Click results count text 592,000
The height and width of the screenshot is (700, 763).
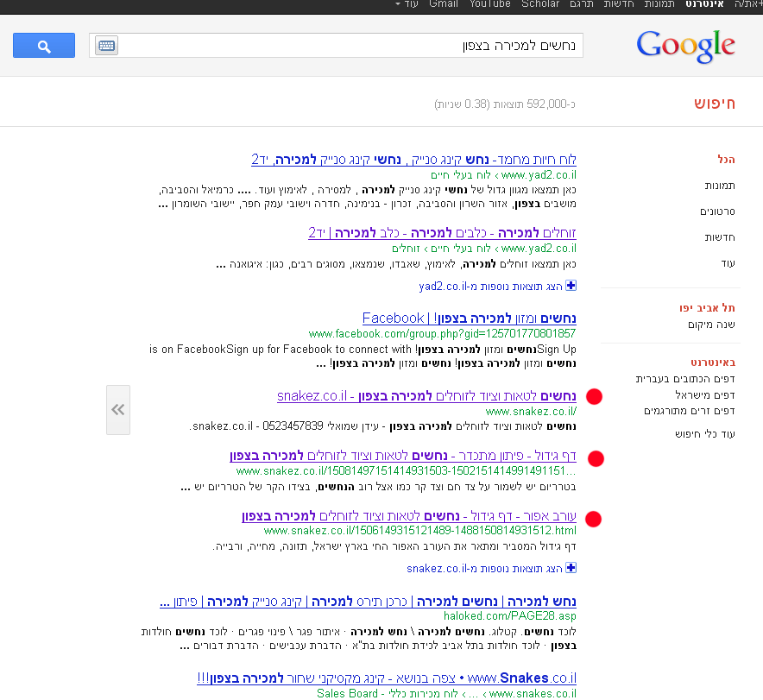[x=505, y=104]
